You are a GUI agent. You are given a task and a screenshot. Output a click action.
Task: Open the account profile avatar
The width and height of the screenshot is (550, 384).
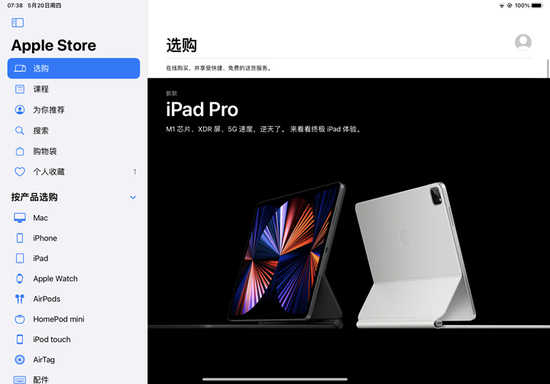(x=523, y=42)
